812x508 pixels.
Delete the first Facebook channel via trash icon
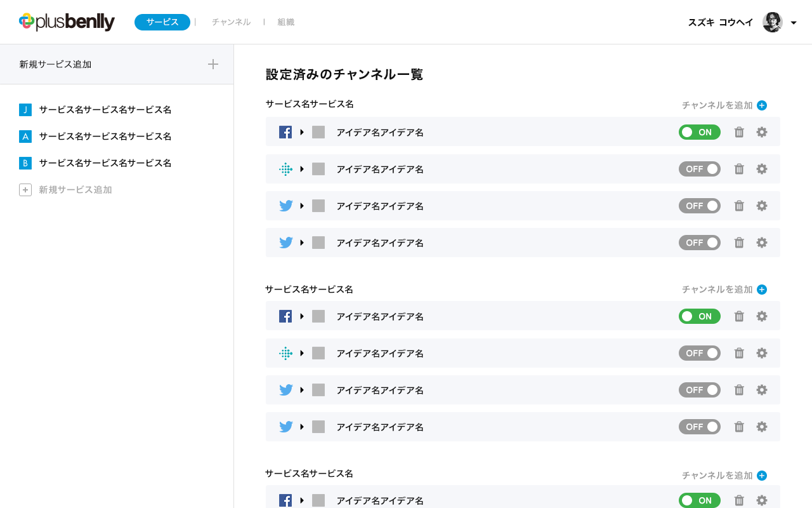pyautogui.click(x=739, y=132)
